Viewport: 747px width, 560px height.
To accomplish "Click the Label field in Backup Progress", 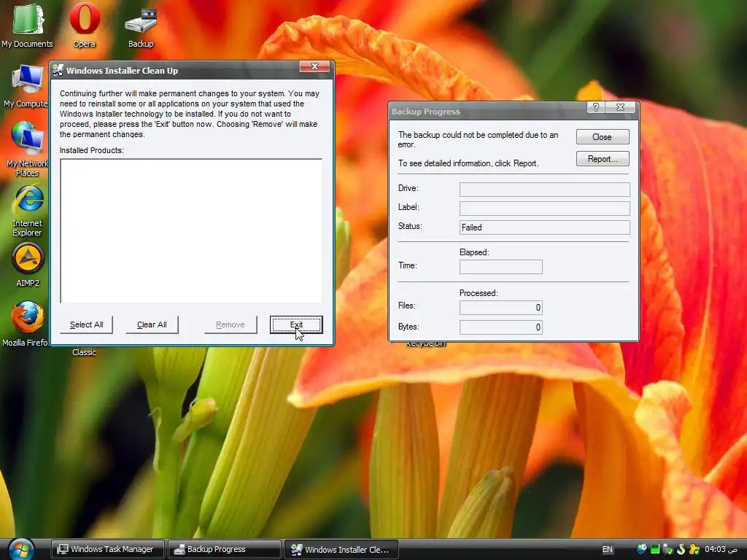I will pos(544,208).
